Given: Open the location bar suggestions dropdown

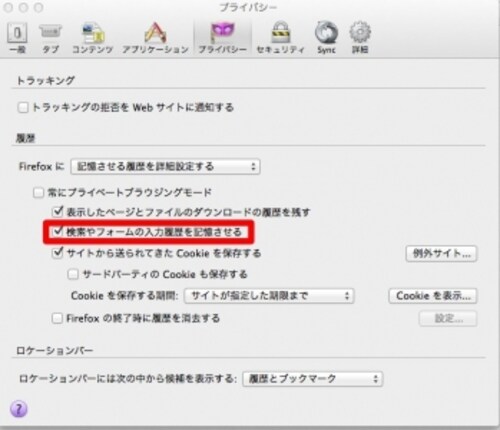Looking at the screenshot, I should 313,379.
